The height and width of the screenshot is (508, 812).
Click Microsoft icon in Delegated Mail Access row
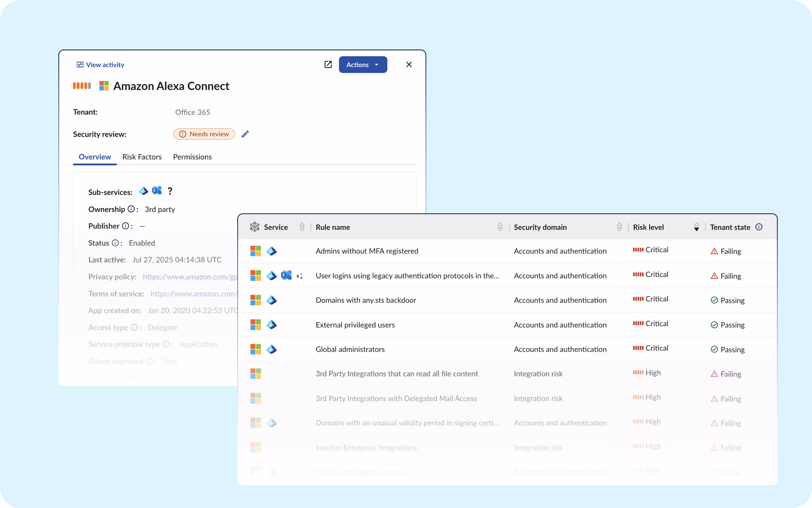click(256, 398)
